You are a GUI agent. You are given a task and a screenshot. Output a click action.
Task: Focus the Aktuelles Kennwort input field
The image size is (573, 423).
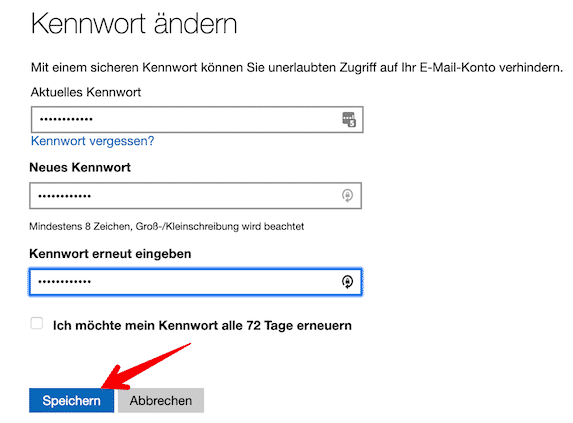197,119
